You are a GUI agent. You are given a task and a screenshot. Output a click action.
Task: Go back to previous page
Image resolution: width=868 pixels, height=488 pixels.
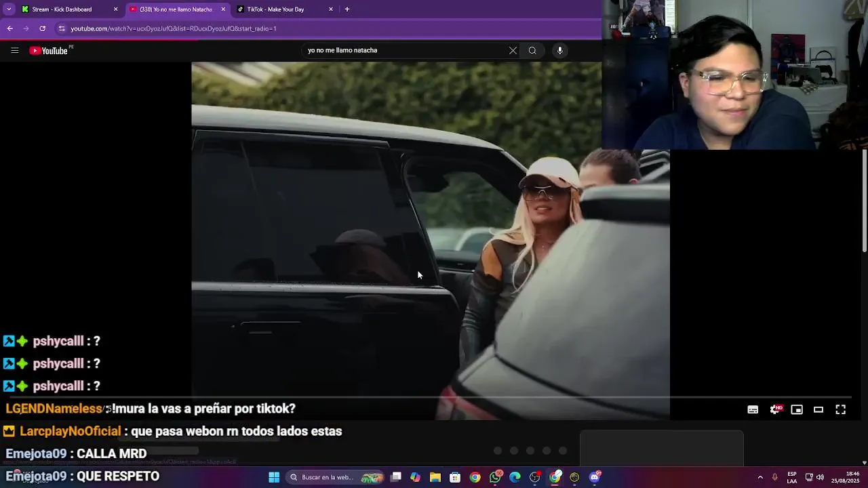click(9, 28)
